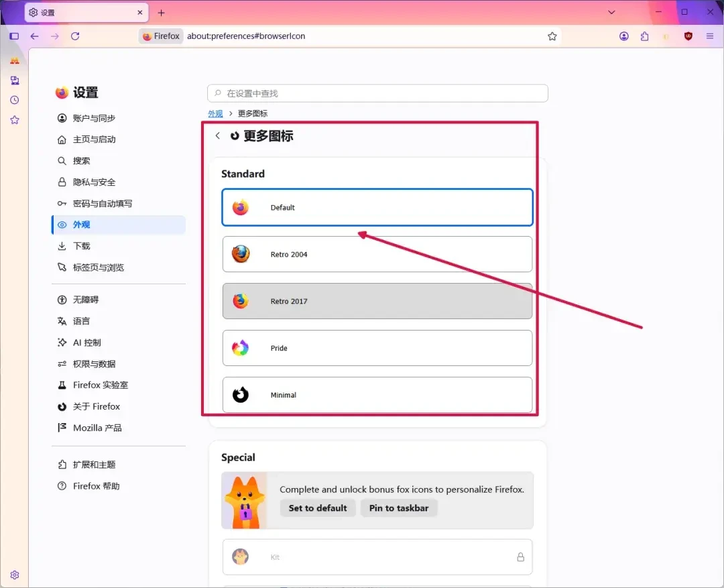Click the Pin to taskbar button
The height and width of the screenshot is (588, 724).
399,508
